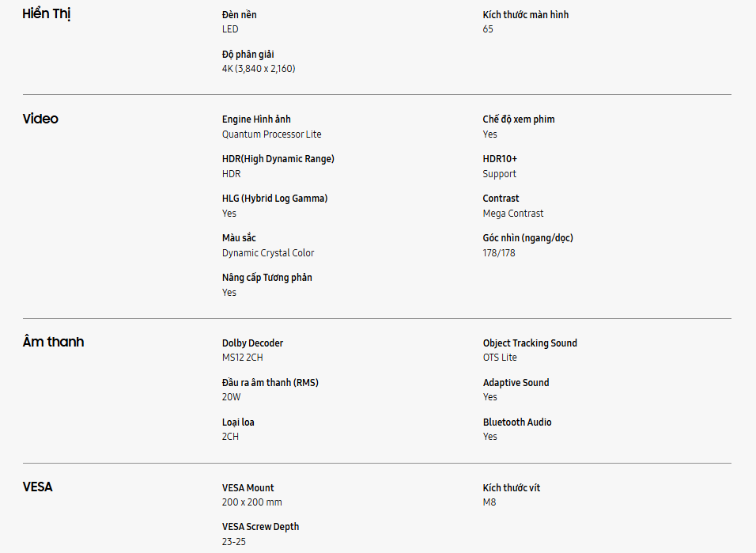Click the Hiển Thị section heading
756x553 pixels.
[47, 14]
